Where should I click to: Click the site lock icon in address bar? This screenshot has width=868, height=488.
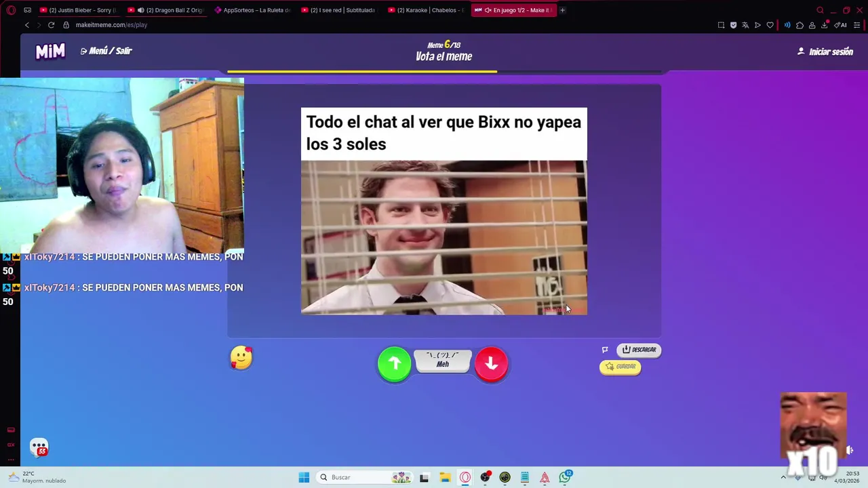[66, 25]
